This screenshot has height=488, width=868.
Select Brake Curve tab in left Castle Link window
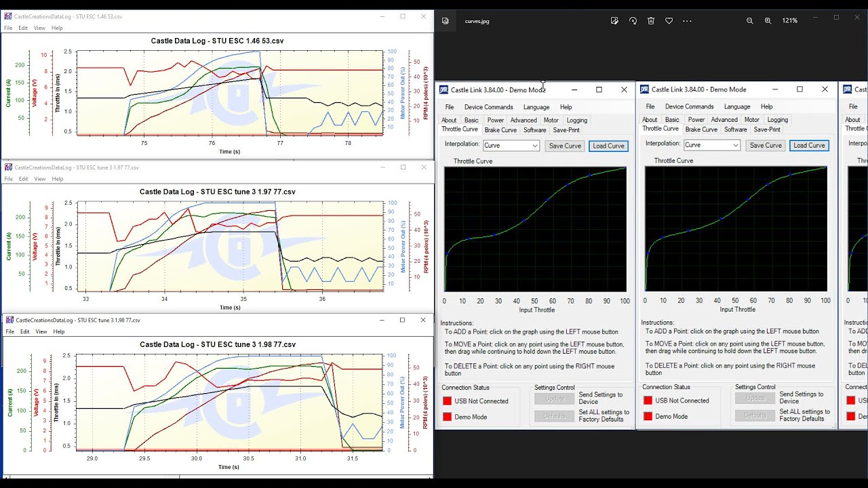[x=500, y=129]
